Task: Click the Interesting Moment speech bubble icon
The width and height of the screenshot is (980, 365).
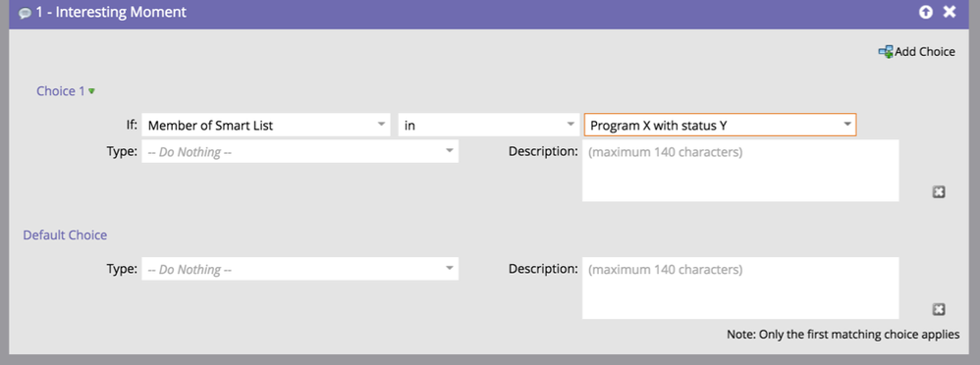Action: tap(26, 13)
